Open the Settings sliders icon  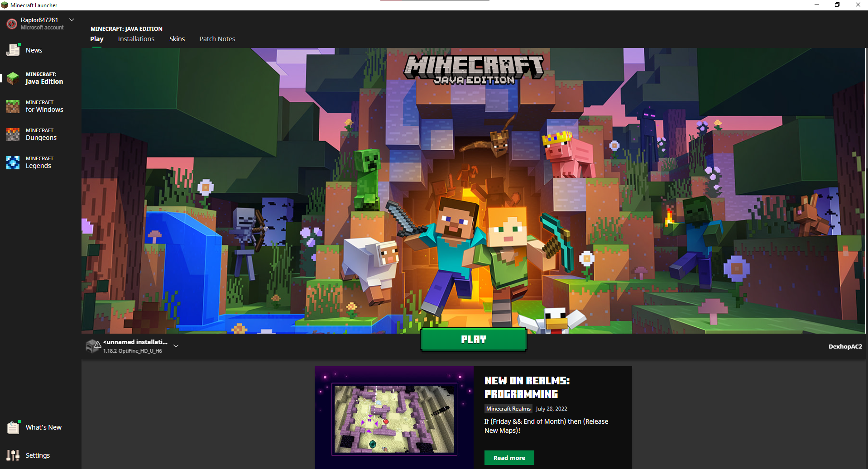click(13, 455)
